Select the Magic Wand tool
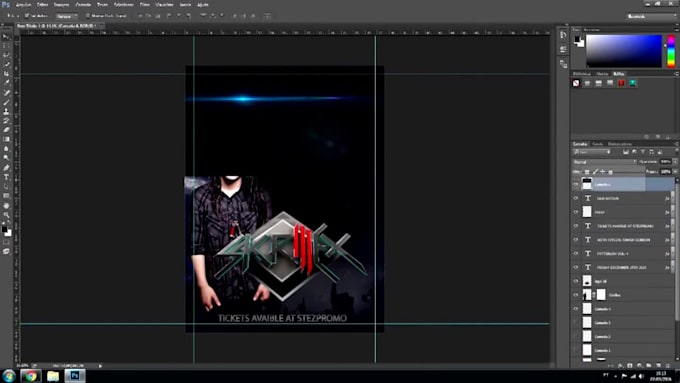Viewport: 680px width, 383px height. [x=6, y=65]
